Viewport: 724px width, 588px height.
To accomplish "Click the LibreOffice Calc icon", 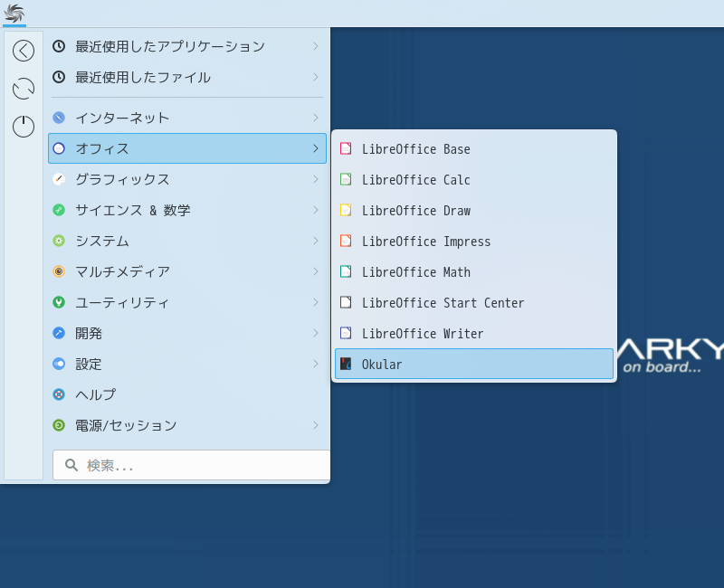I will [x=346, y=179].
